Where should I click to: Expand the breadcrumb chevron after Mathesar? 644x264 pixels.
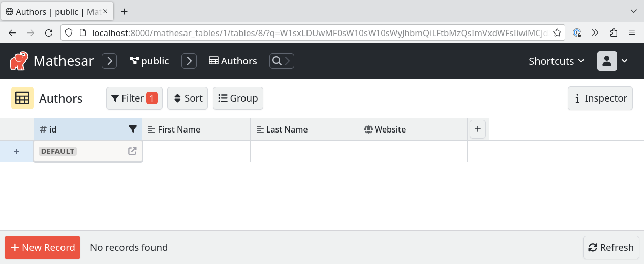coord(109,61)
